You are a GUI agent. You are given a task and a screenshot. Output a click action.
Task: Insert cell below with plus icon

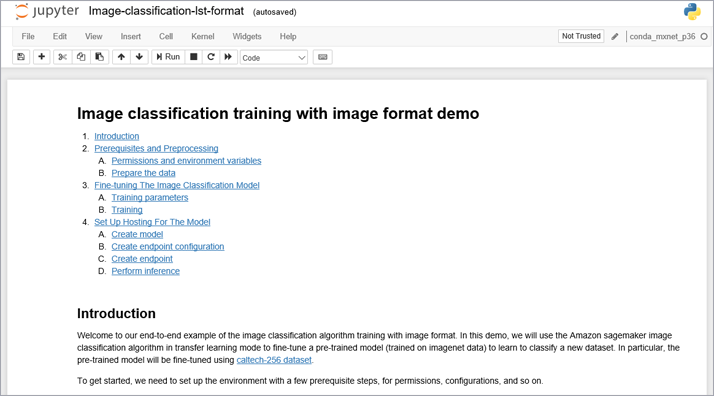tap(41, 57)
